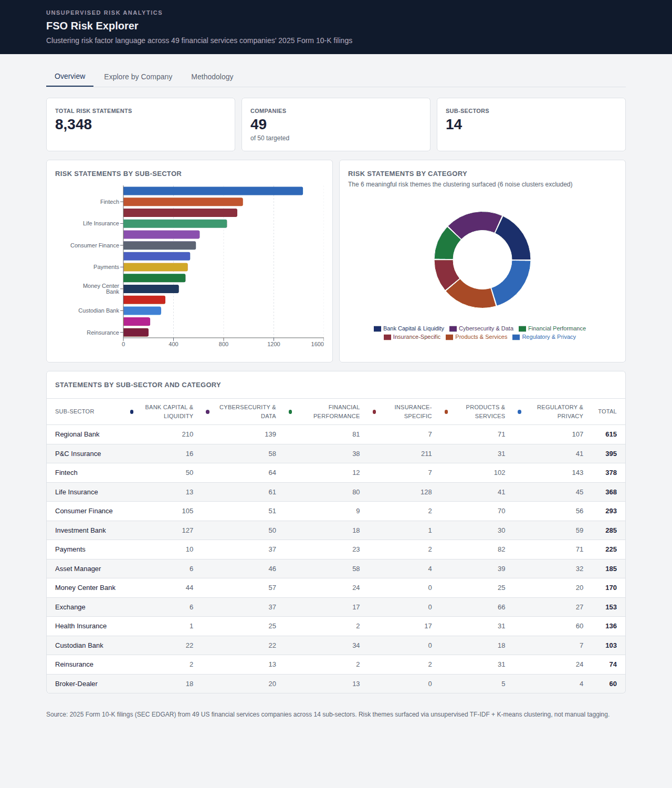Viewport: 672px width, 788px height.
Task: Click the gray Consumer Finance bar
Action: pos(160,245)
